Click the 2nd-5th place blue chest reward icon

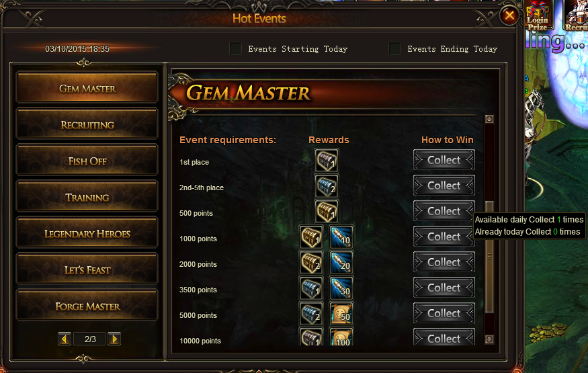coord(326,186)
